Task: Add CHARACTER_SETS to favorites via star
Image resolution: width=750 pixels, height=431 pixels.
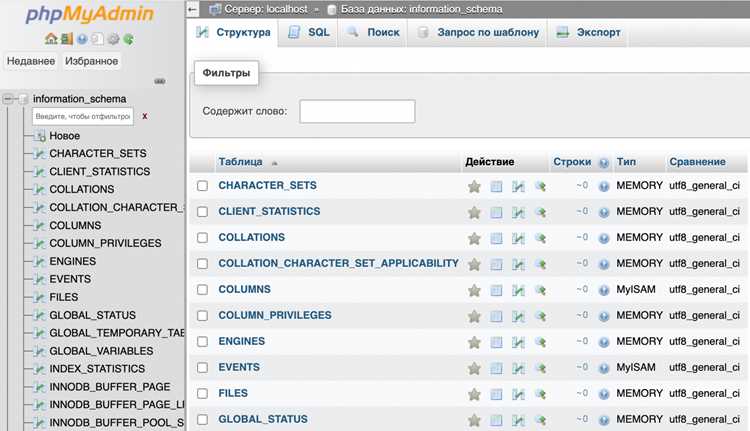Action: [474, 186]
